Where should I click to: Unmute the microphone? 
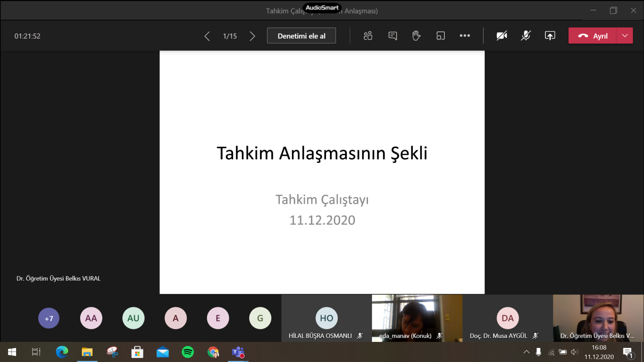click(526, 36)
